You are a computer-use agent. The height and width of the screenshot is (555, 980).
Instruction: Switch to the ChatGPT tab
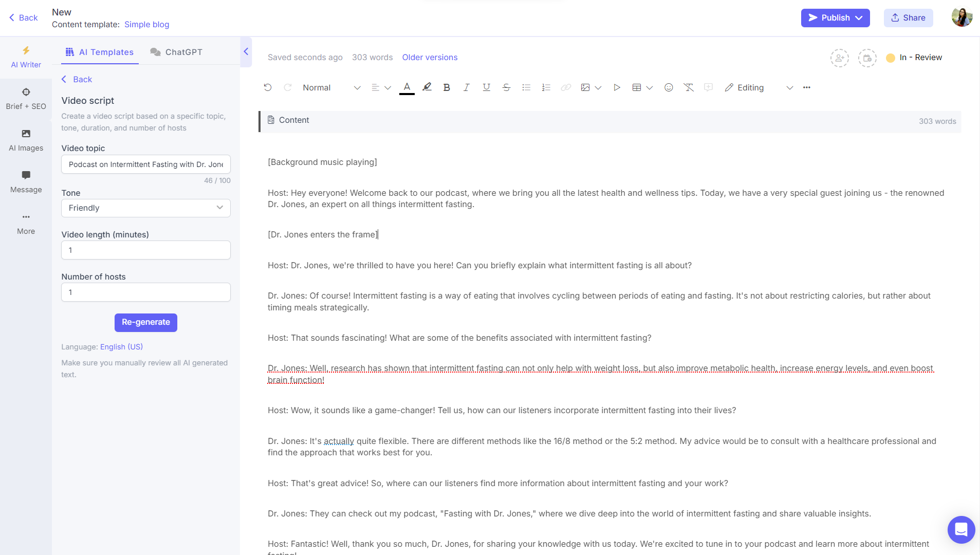[176, 52]
